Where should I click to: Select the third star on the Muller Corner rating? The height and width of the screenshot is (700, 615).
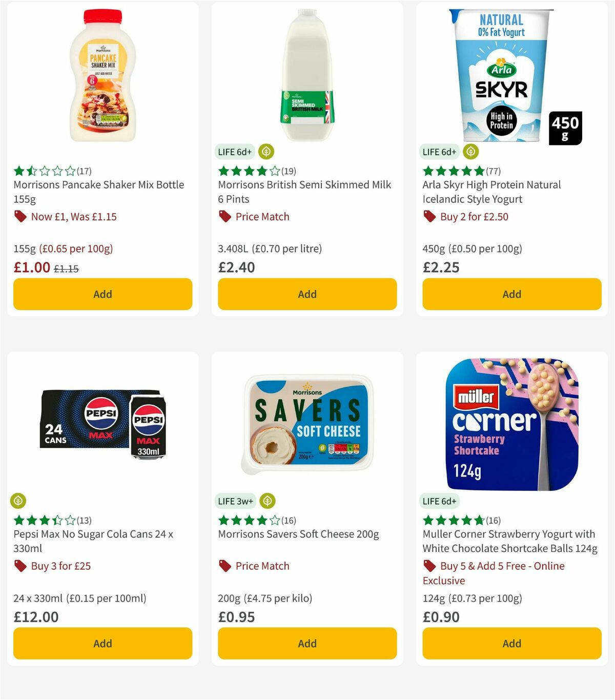(x=453, y=520)
